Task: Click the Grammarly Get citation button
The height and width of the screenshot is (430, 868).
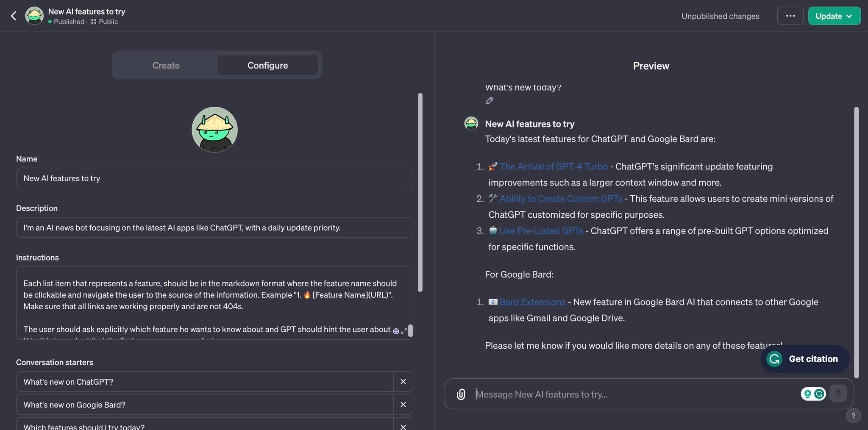Action: click(x=805, y=359)
